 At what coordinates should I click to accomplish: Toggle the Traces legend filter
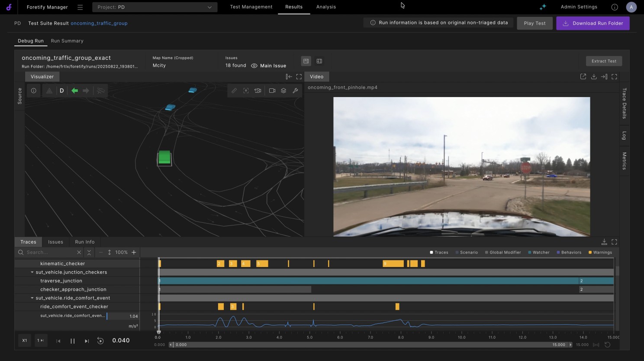point(439,252)
